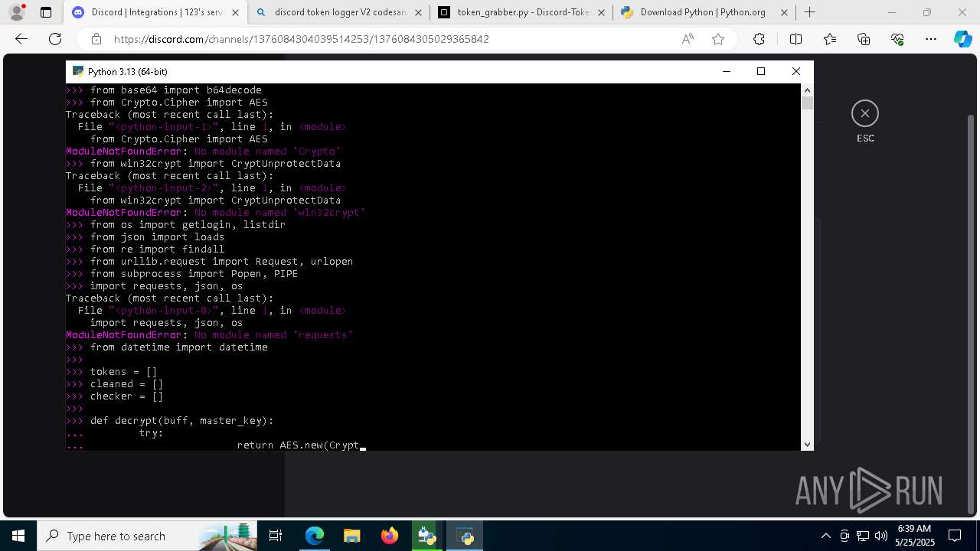Click the browser page vertical scrollbar
Image resolution: width=980 pixels, height=551 pixels.
[x=972, y=314]
